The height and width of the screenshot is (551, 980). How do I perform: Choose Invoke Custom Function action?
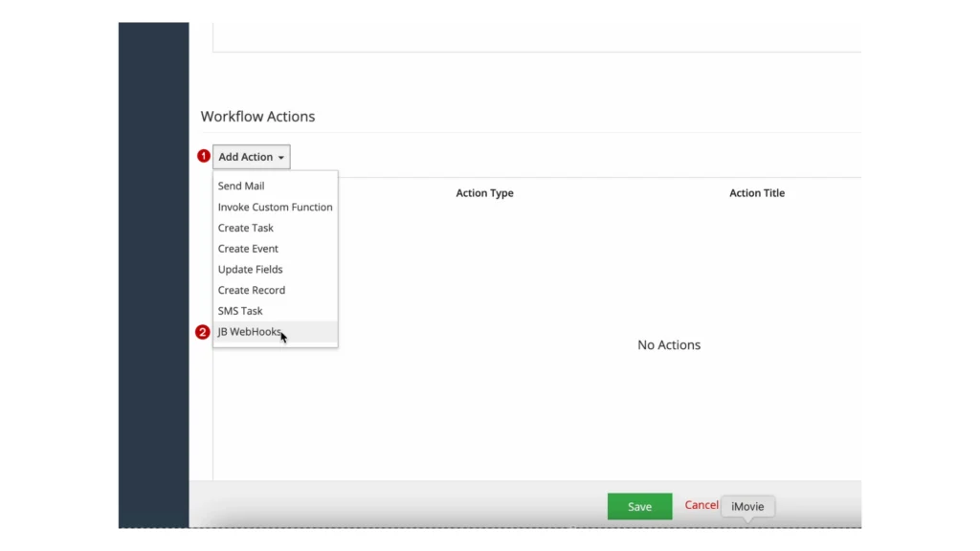pos(275,207)
